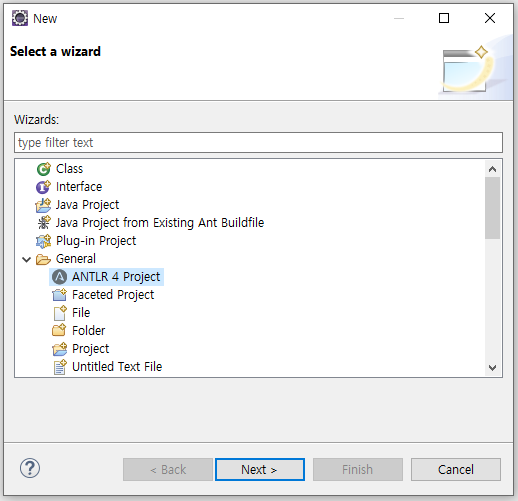Focus the type filter text field

[x=258, y=143]
